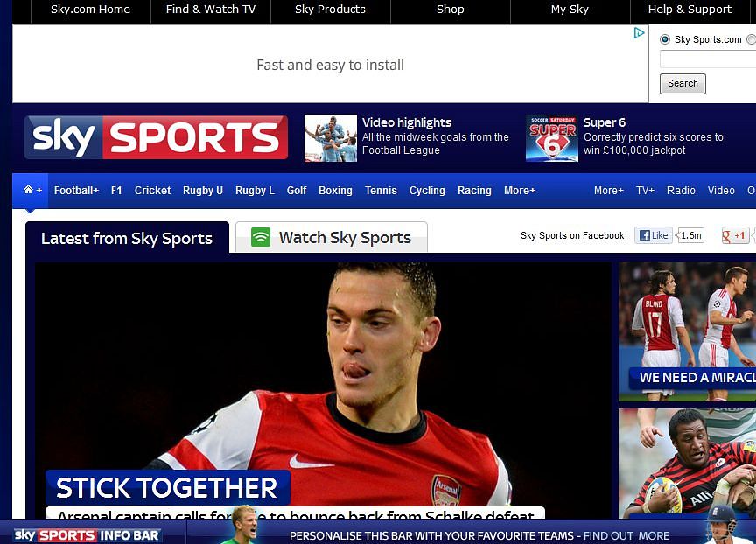Open the Shop menu item
Screen dimensions: 756x544
coord(451,9)
